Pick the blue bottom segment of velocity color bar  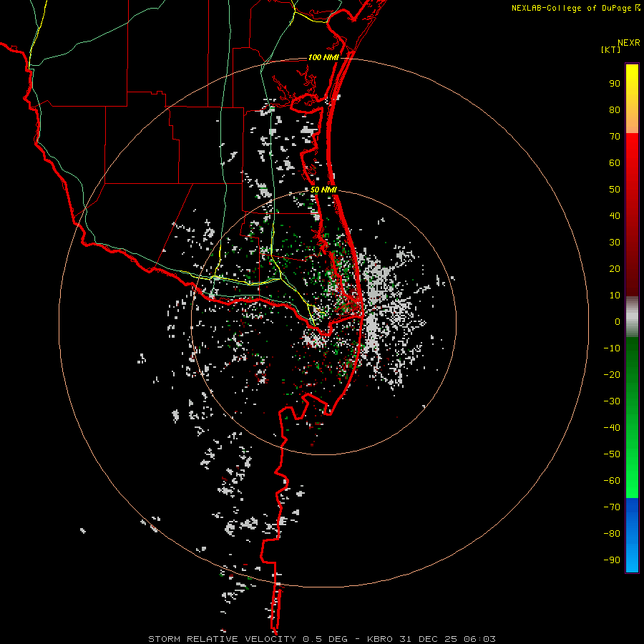[632, 535]
